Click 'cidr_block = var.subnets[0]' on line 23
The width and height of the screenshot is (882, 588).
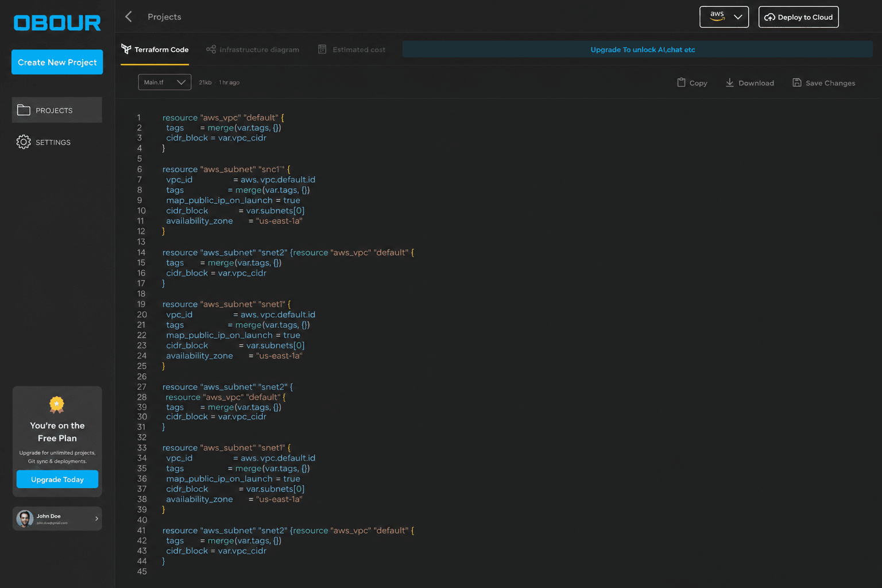(x=235, y=346)
